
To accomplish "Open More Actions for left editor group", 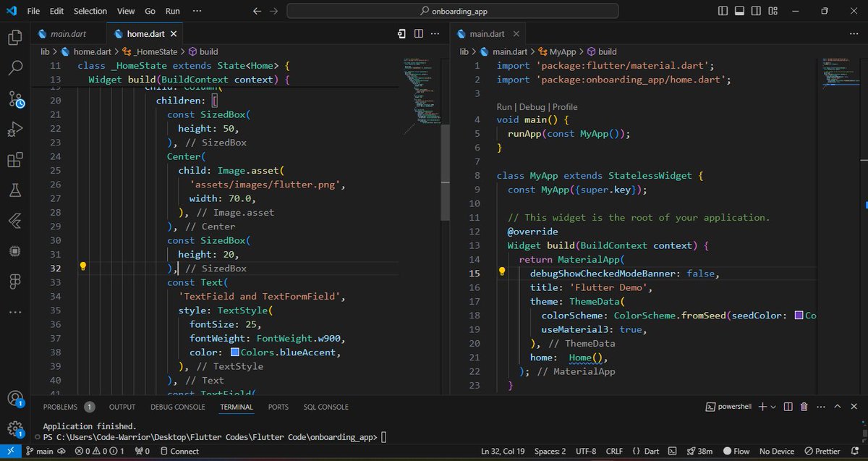I will [434, 33].
